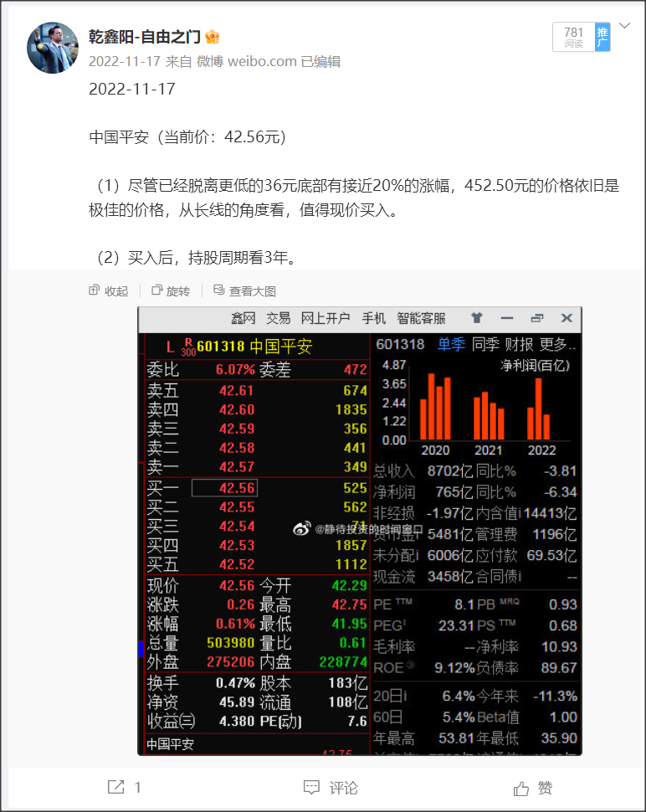Click the repost count 1
The height and width of the screenshot is (812, 646).
[x=138, y=788]
